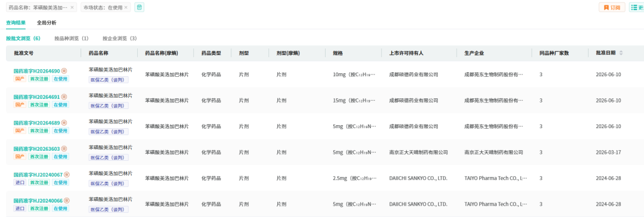Open approval link 国药准字H20264689
The height and width of the screenshot is (224, 644).
[x=36, y=123]
